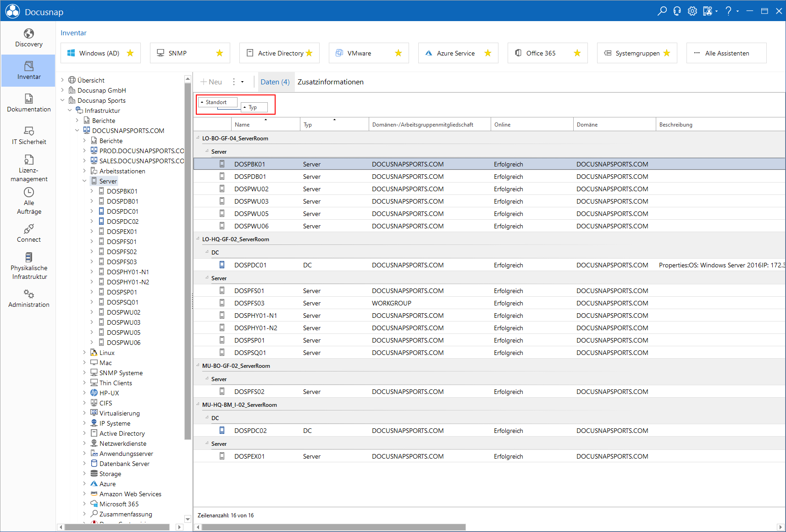The image size is (786, 532).
Task: Open Alle Aufträge in sidebar
Action: 28,201
